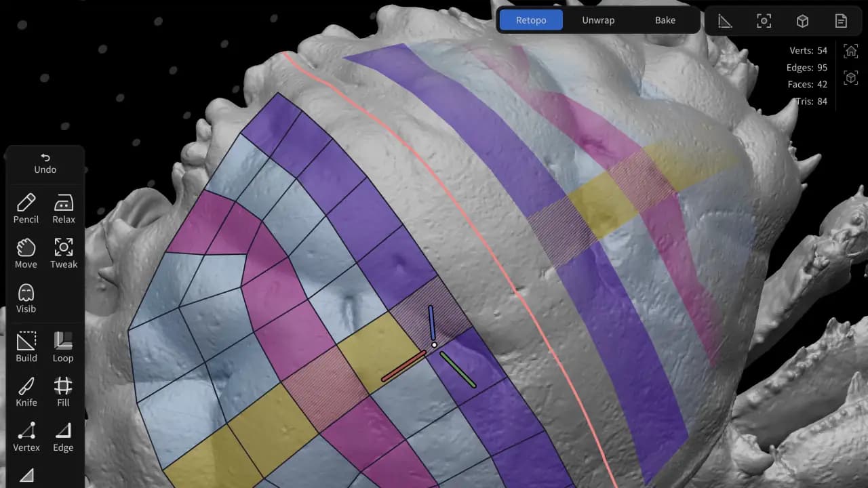
Task: Click the 'Edges: 95' statistic
Action: 807,68
